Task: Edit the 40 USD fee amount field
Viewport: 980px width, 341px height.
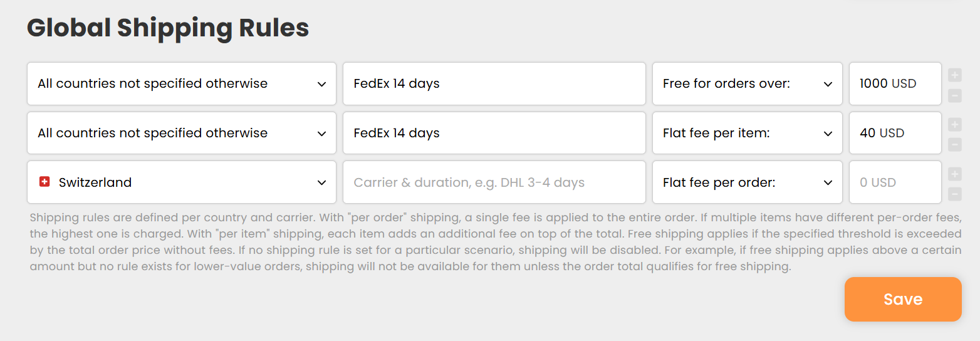Action: click(895, 134)
